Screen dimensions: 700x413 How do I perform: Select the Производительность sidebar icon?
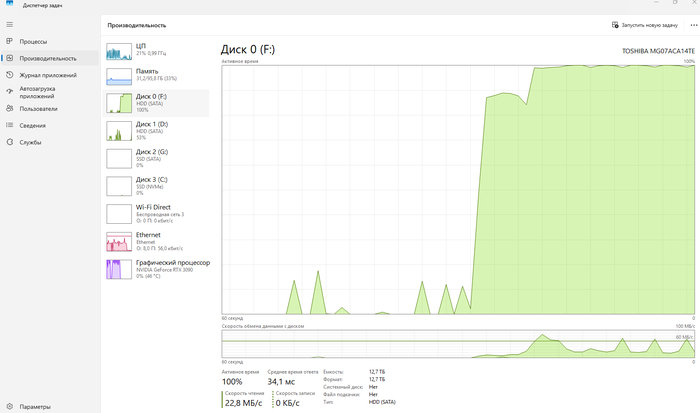tap(10, 58)
